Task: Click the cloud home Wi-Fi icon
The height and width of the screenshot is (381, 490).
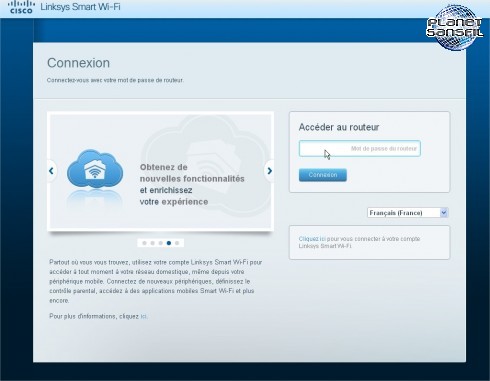Action: pyautogui.click(x=95, y=169)
